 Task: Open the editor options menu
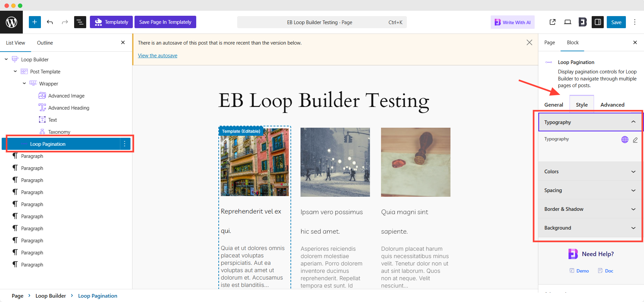pyautogui.click(x=635, y=22)
